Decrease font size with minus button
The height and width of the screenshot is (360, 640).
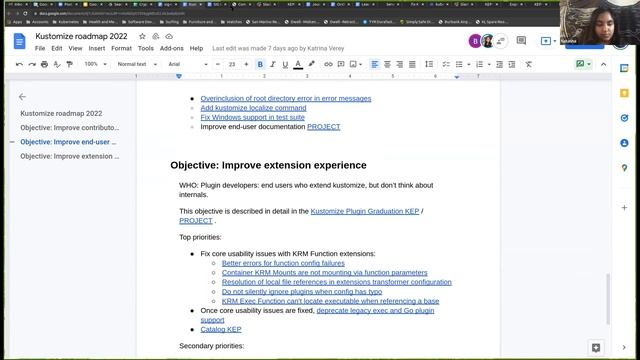pyautogui.click(x=218, y=64)
